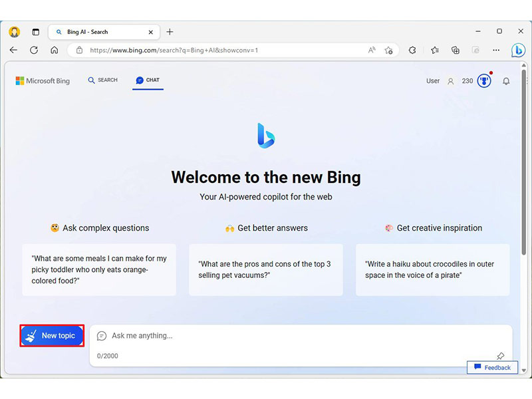Go back with the back arrow
Image resolution: width=532 pixels, height=399 pixels.
click(x=13, y=51)
